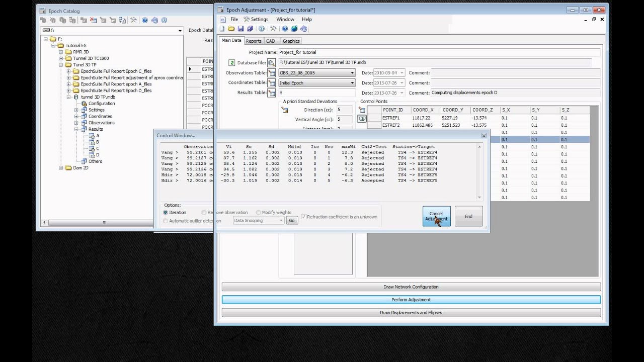
Task: Click the Save floppy disk icon in Epoch Adjustment toolbar
Action: (240, 29)
